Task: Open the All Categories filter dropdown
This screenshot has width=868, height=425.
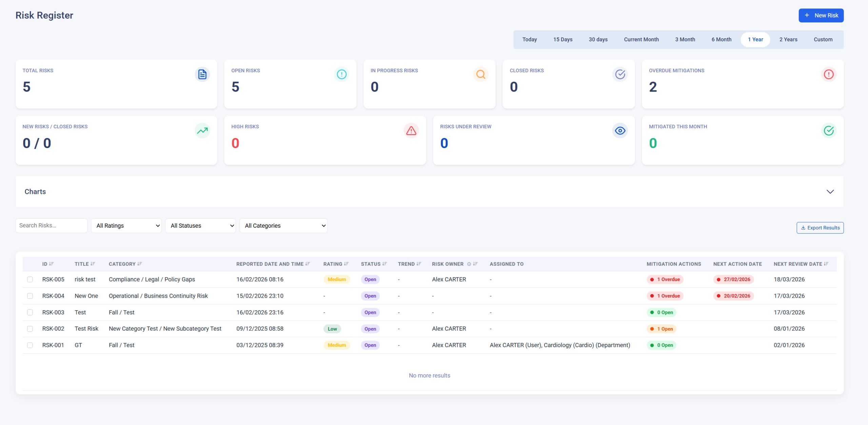Action: pos(283,226)
